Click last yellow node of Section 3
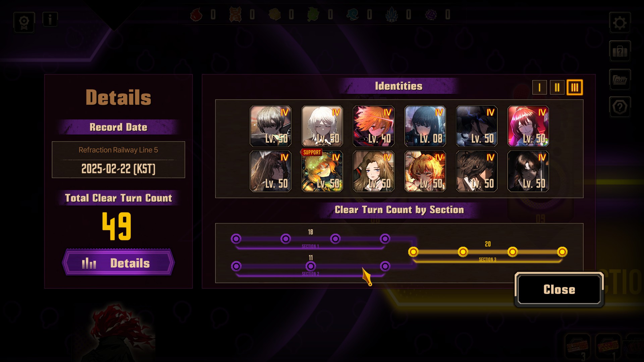 [x=562, y=252]
